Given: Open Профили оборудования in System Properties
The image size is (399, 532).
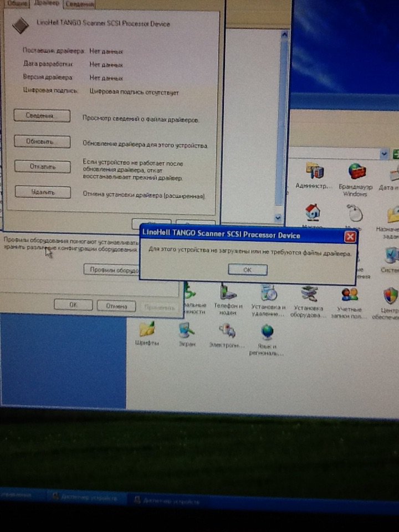Looking at the screenshot, I should (111, 270).
